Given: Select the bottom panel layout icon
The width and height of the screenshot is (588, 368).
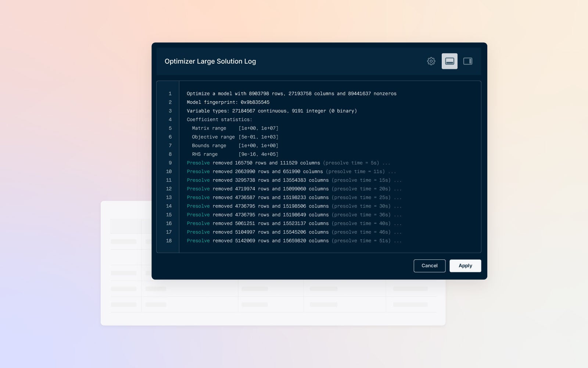Looking at the screenshot, I should (x=449, y=61).
